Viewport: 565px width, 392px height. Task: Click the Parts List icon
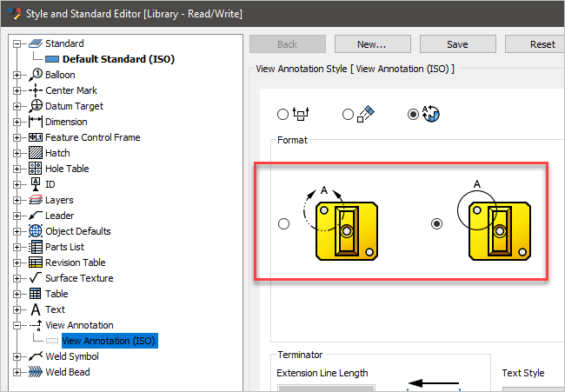click(36, 247)
